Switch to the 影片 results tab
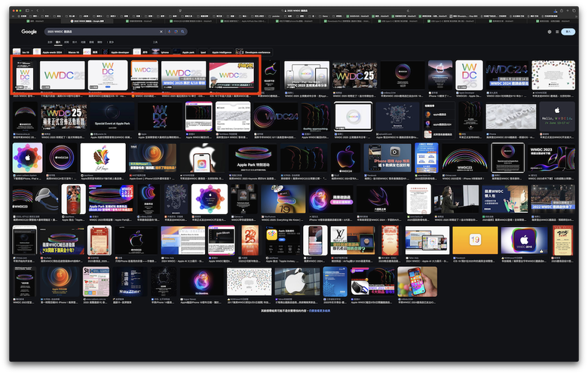 [x=75, y=42]
